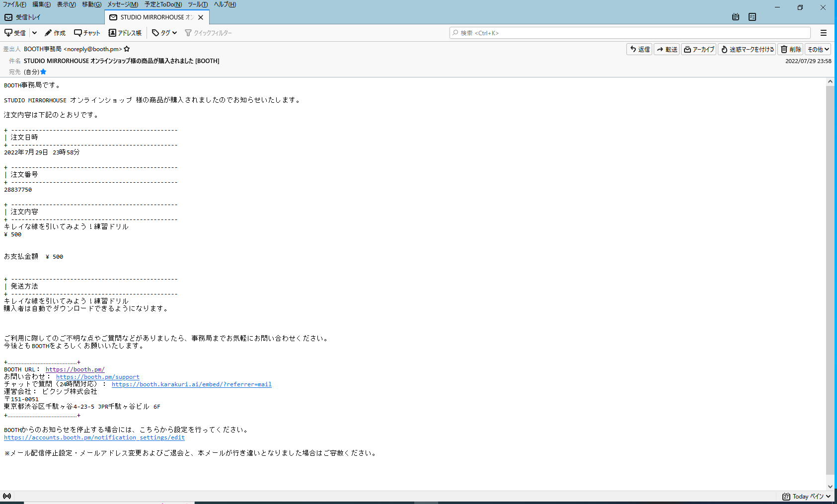Open the アドレス帳 address book
The width and height of the screenshot is (837, 504).
(x=125, y=33)
